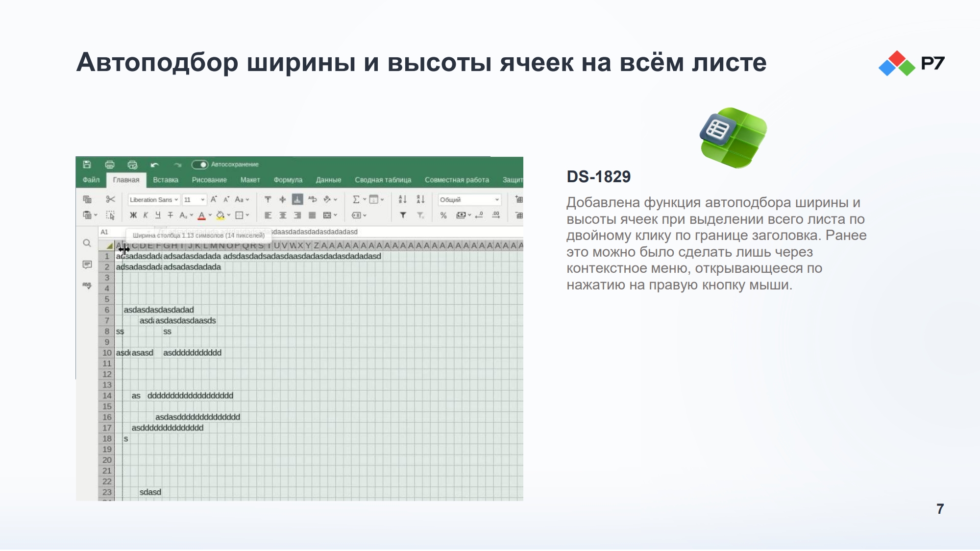Click the Filter funnel icon
This screenshot has height=551, width=980.
pyautogui.click(x=403, y=215)
